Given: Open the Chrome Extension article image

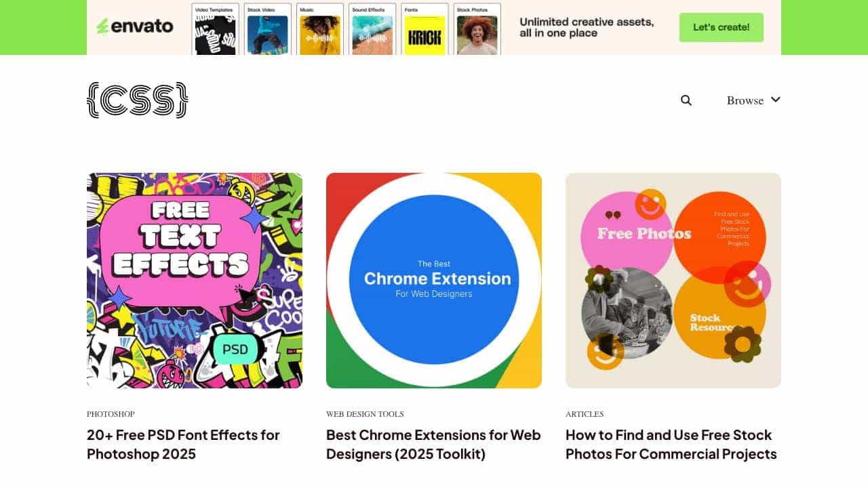Looking at the screenshot, I should 434,281.
